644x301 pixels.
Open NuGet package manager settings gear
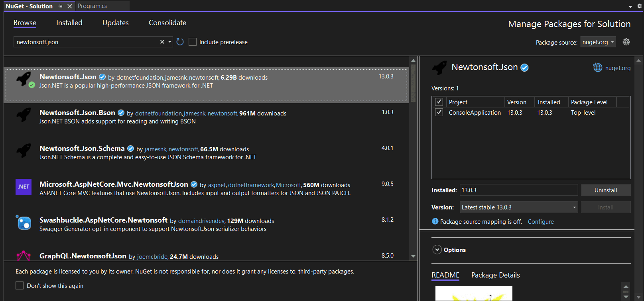coord(626,42)
